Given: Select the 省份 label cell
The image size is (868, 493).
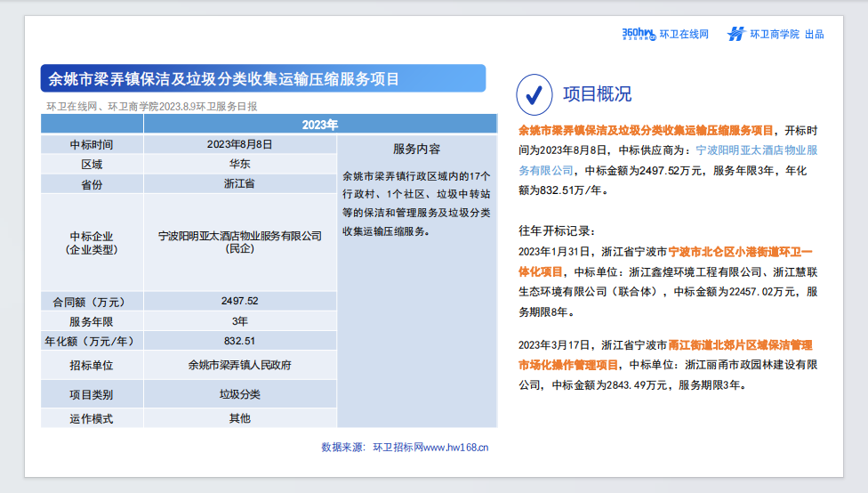Looking at the screenshot, I should pos(92,184).
